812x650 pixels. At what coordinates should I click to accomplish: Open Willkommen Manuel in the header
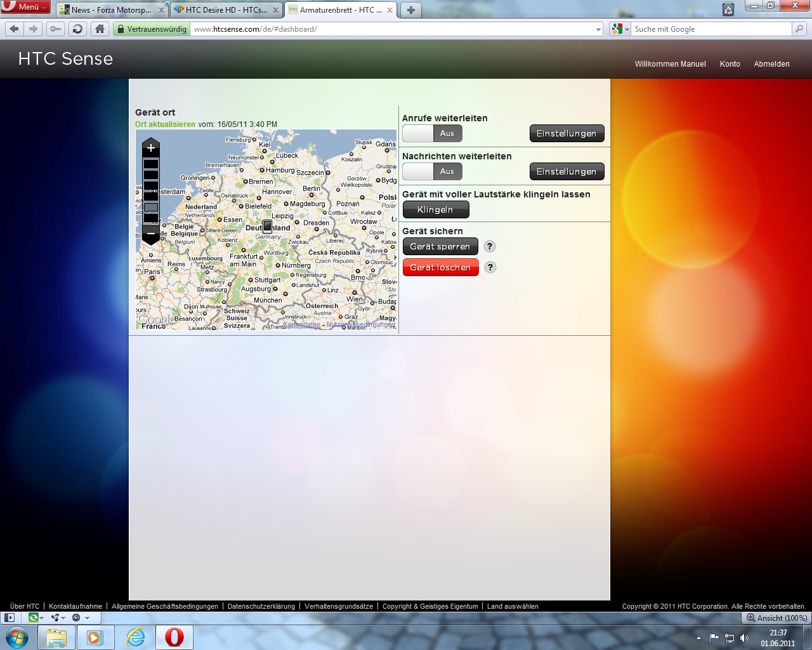tap(671, 64)
